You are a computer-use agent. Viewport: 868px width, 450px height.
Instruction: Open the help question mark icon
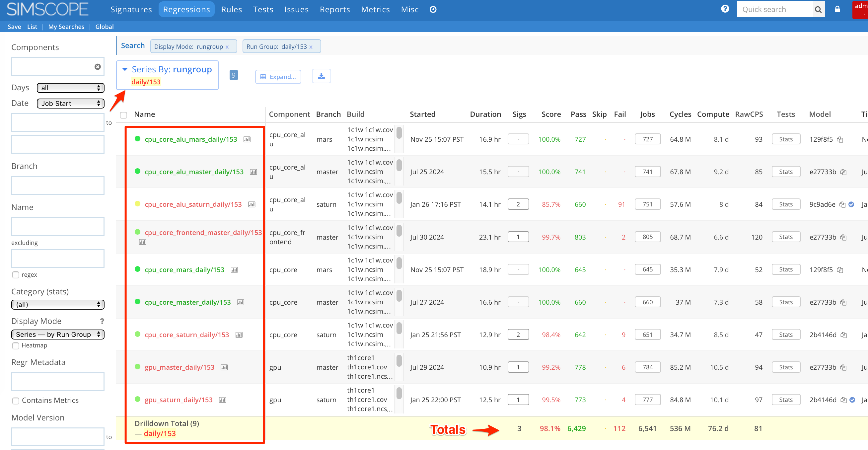[x=725, y=9]
